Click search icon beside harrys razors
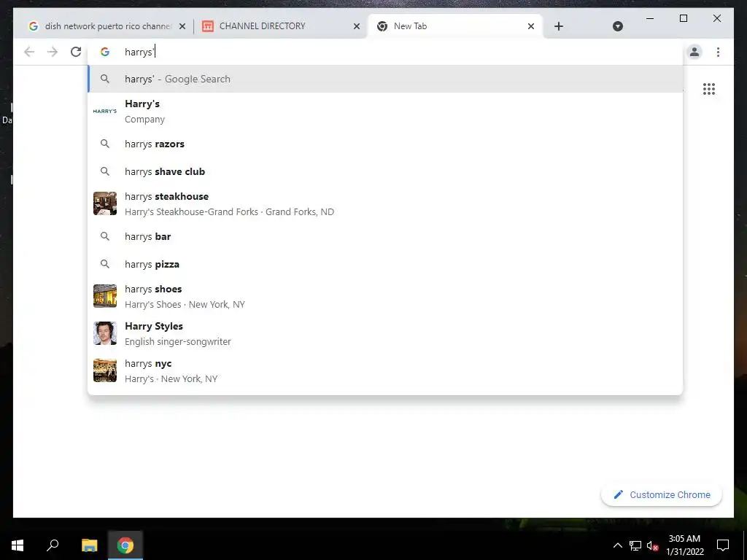The height and width of the screenshot is (560, 747). 105,144
